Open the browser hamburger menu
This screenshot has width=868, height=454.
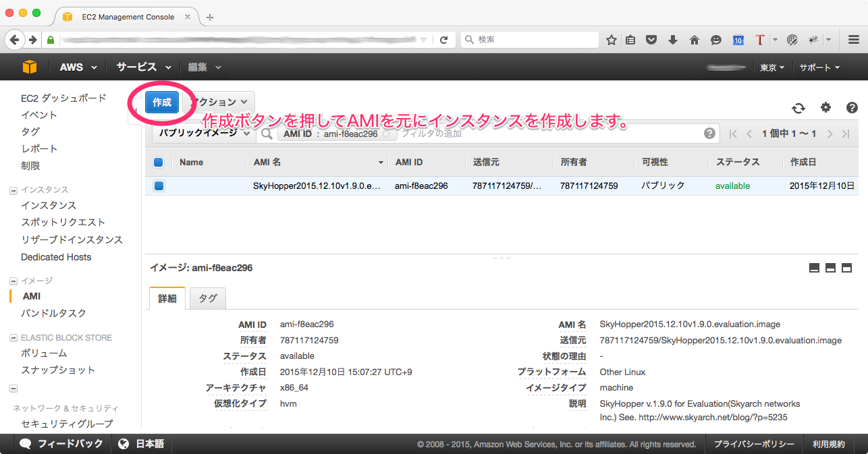click(854, 40)
